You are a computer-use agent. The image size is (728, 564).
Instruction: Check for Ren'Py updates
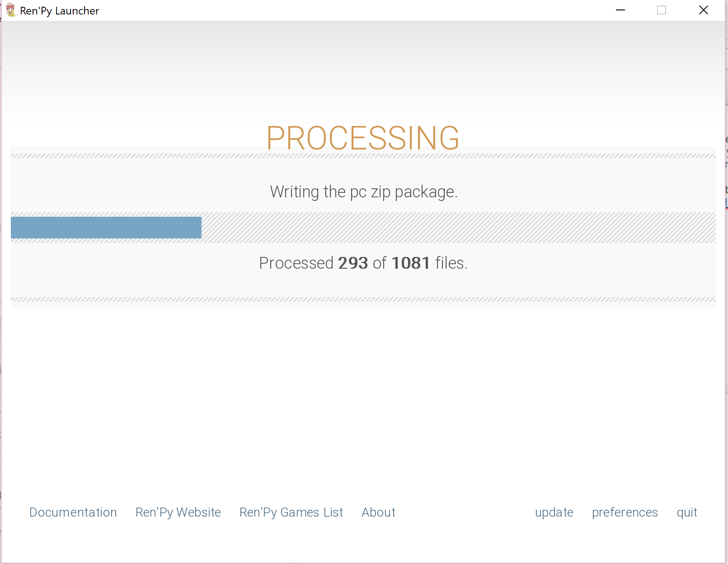pos(554,512)
